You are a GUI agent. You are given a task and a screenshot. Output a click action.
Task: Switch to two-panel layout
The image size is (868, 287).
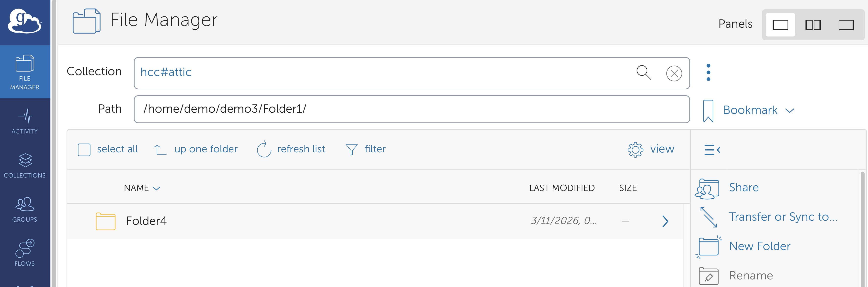[x=813, y=25]
